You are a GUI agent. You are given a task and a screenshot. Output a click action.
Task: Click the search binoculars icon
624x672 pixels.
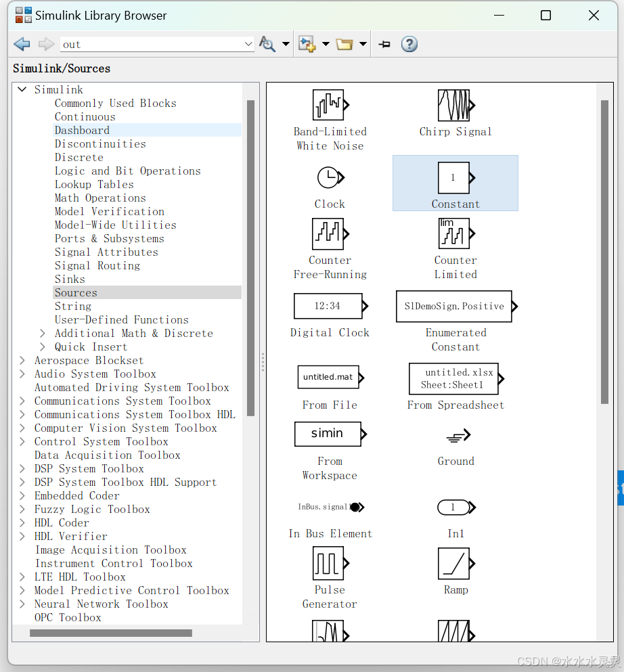click(x=267, y=44)
